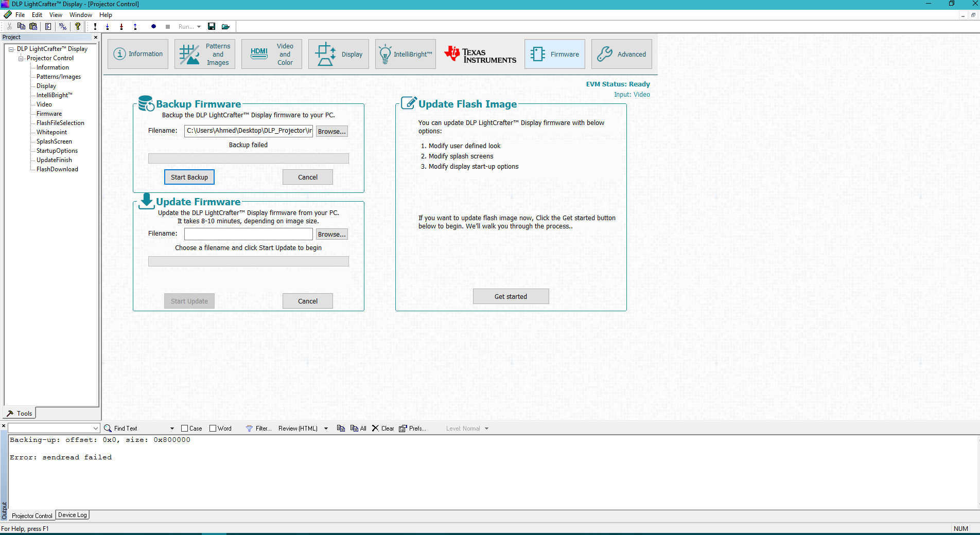Screen dimensions: 980x535
Task: Open the View menu
Action: point(56,15)
